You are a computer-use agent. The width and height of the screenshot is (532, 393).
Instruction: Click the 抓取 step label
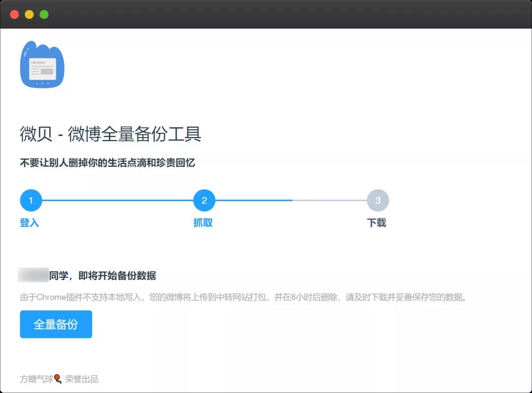point(203,223)
